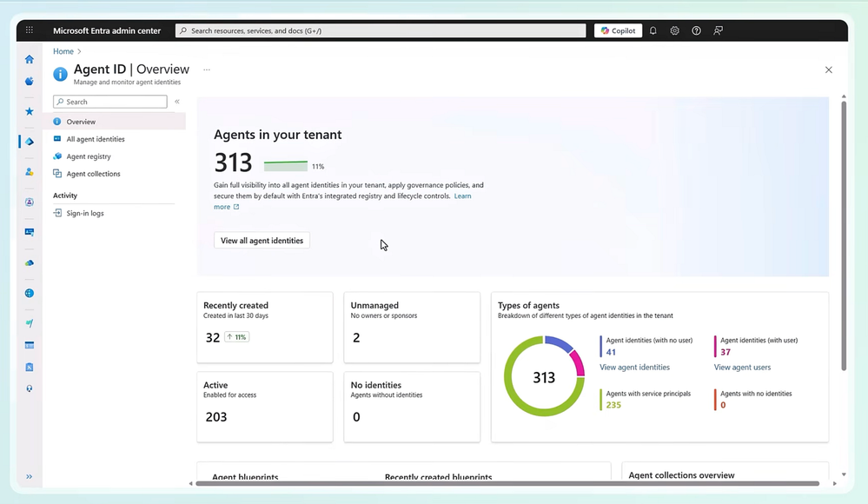The height and width of the screenshot is (504, 868).
Task: Click the 11% increase badge
Action: (x=236, y=337)
